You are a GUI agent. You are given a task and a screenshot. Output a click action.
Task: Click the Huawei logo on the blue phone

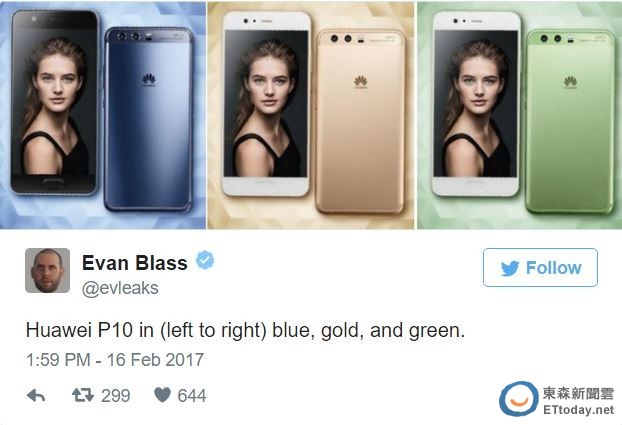pyautogui.click(x=149, y=79)
